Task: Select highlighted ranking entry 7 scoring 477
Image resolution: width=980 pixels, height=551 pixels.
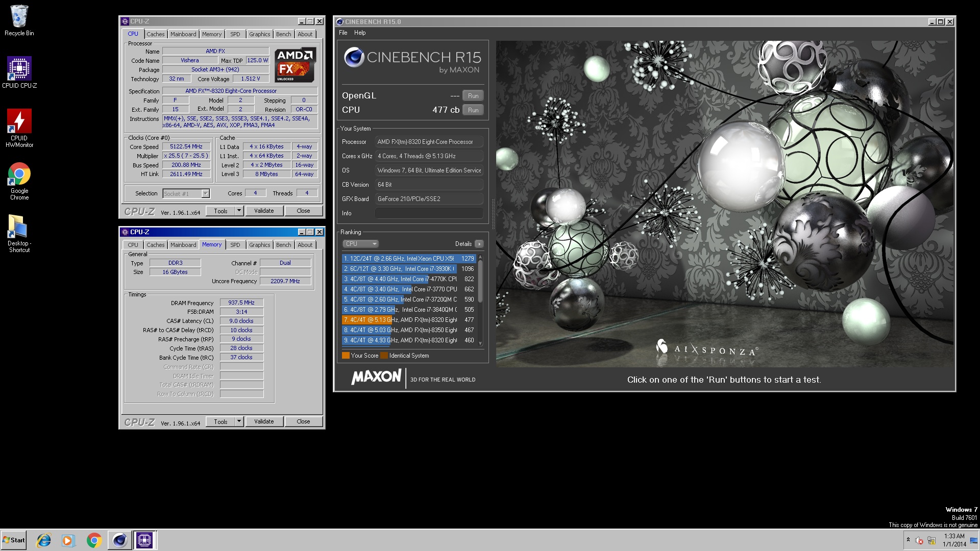Action: pyautogui.click(x=409, y=320)
